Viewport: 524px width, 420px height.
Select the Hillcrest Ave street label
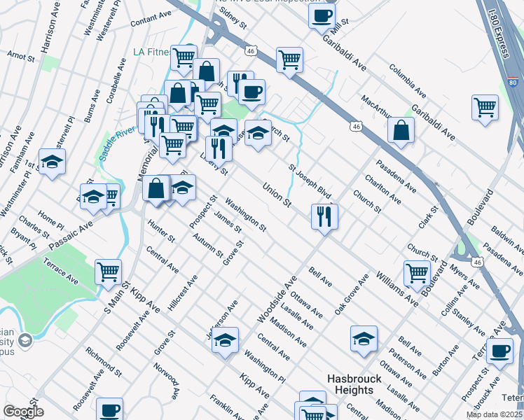click(x=182, y=293)
